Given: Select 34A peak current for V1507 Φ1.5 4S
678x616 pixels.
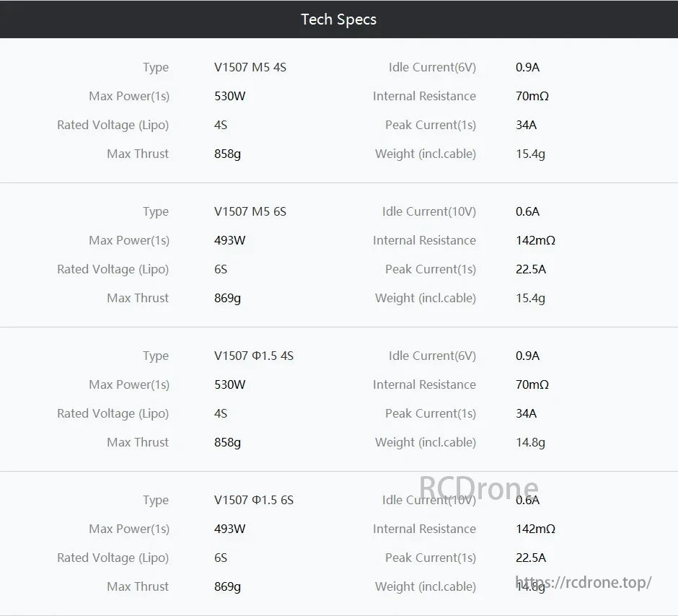Looking at the screenshot, I should pos(526,413).
